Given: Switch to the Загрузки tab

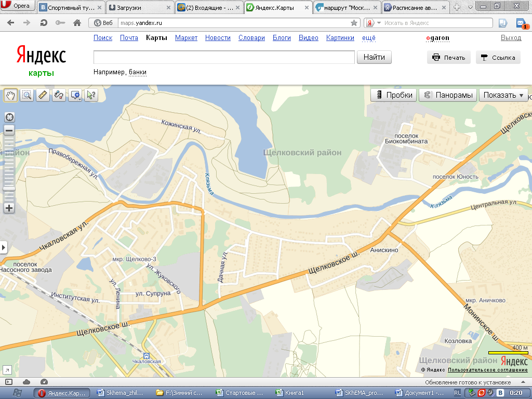Looking at the screenshot, I should point(140,7).
